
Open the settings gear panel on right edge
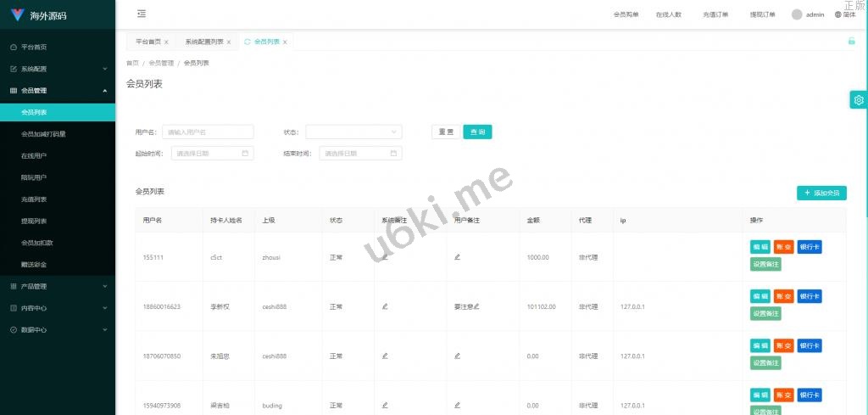point(859,100)
